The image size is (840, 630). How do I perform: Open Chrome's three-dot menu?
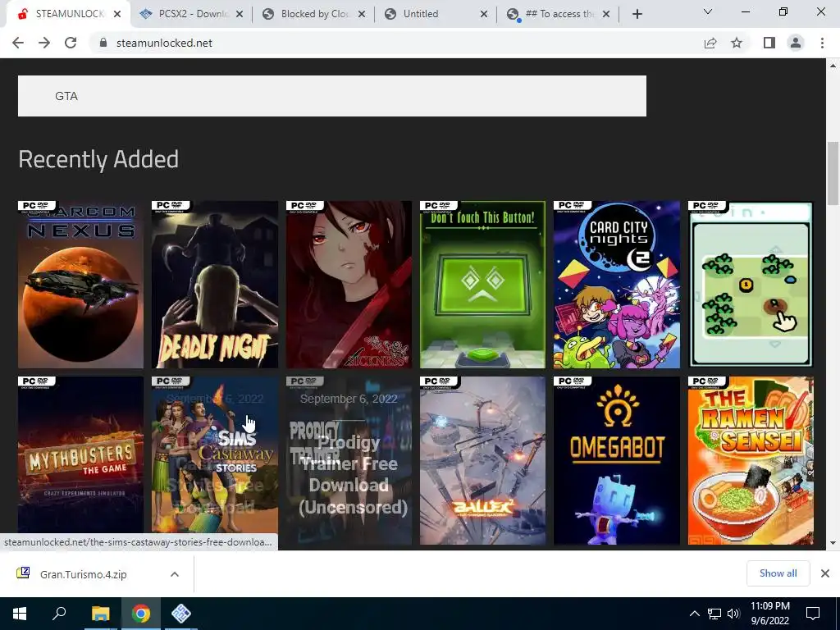point(822,43)
